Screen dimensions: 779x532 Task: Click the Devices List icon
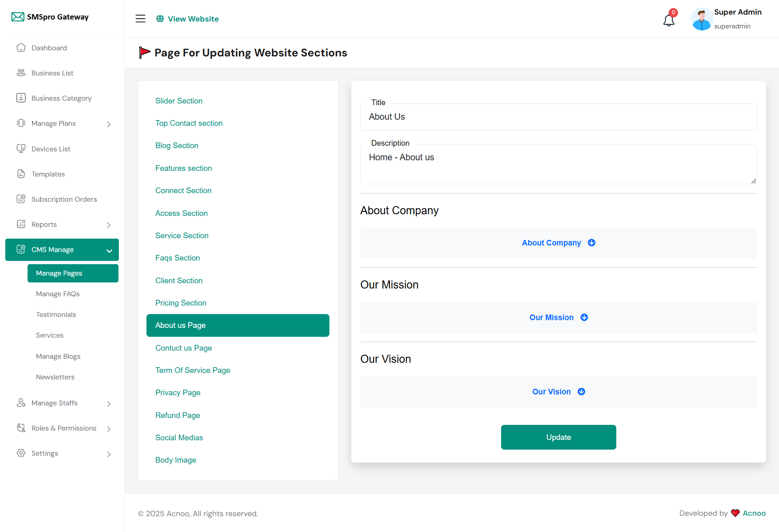[x=21, y=149]
